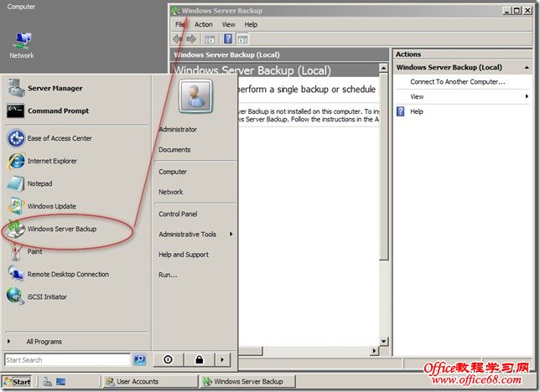The image size is (540, 392).
Task: Click the Start Search input field
Action: point(68,359)
